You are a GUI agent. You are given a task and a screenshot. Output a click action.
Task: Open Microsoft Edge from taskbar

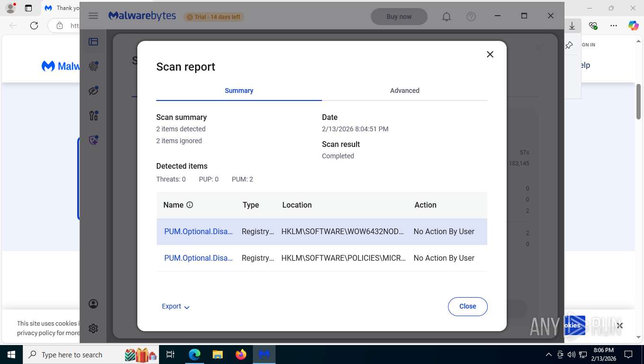(x=195, y=355)
